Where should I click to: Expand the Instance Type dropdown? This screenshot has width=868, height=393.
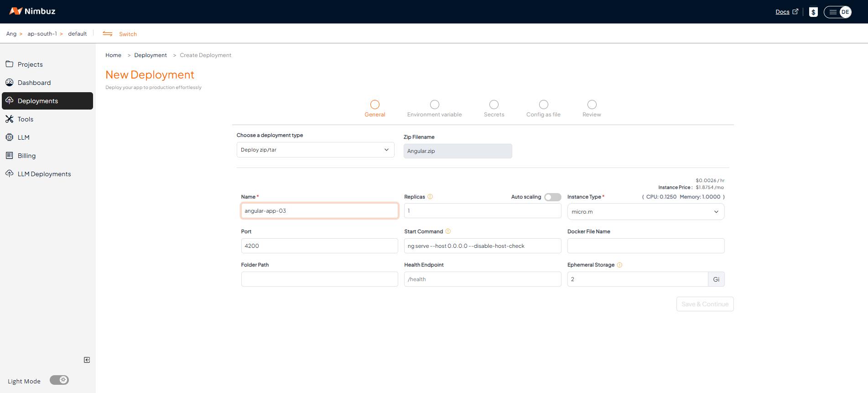tap(645, 212)
